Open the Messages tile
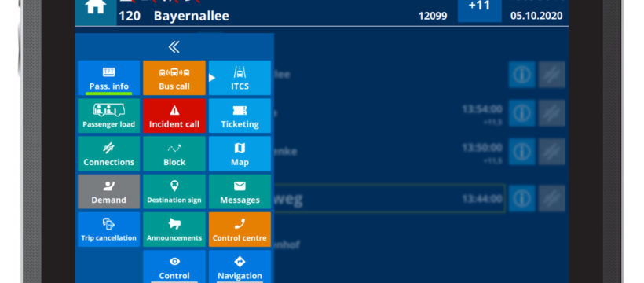 pos(240,191)
